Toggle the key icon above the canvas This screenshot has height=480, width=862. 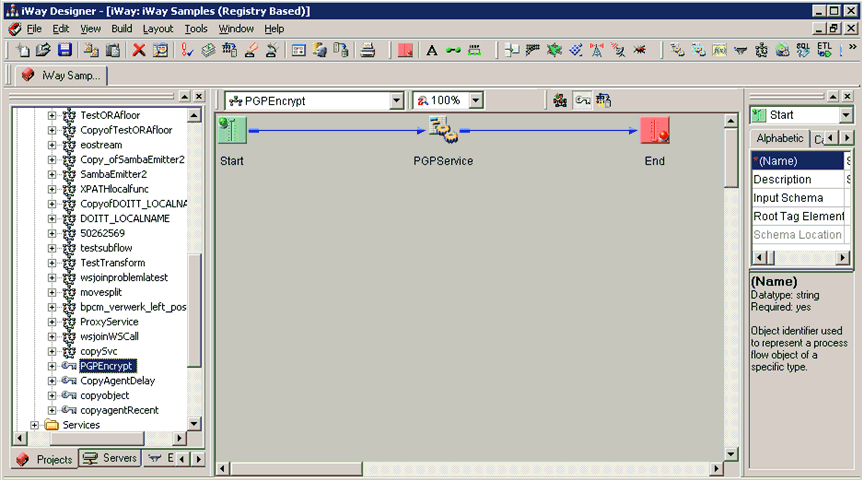pos(582,101)
